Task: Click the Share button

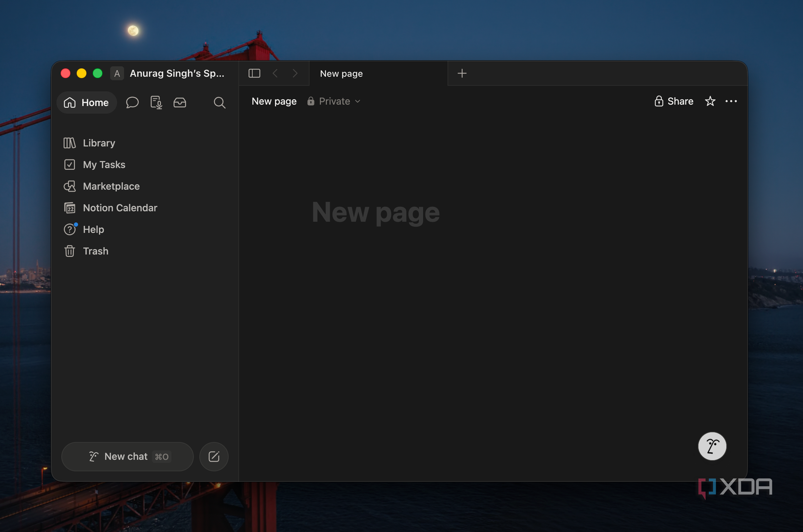Action: (x=674, y=101)
